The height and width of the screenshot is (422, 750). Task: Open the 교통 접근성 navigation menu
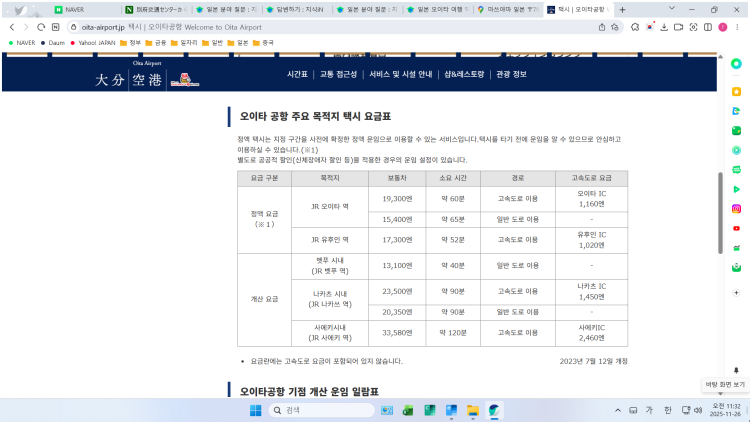[340, 74]
